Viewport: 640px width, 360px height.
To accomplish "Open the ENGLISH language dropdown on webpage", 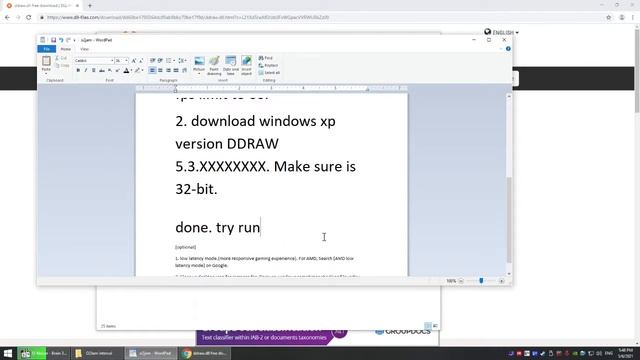I will tap(502, 32).
